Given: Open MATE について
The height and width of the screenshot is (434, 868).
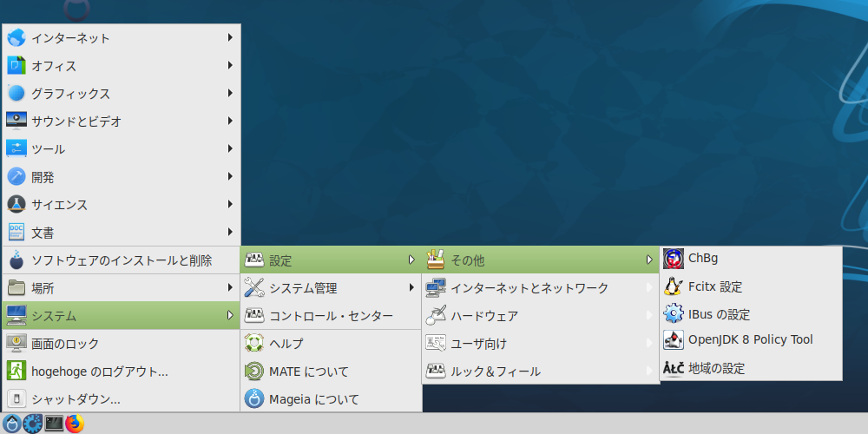Looking at the screenshot, I should click(331, 371).
